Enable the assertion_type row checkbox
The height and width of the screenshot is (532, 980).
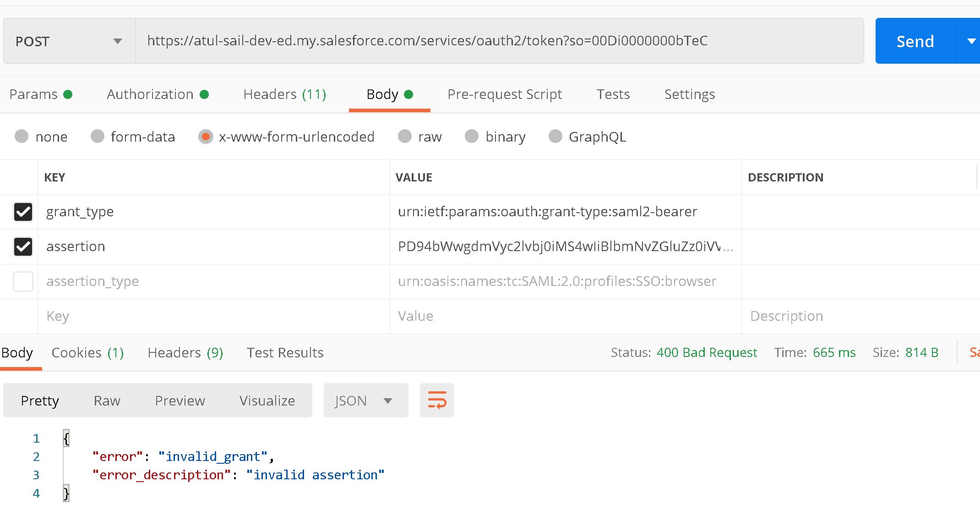point(23,281)
